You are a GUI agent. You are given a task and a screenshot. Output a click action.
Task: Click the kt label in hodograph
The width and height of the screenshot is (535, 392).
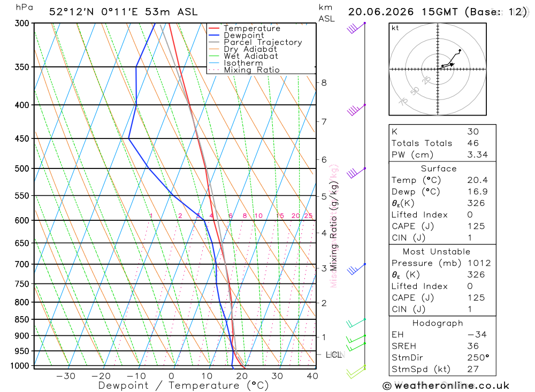point(395,28)
